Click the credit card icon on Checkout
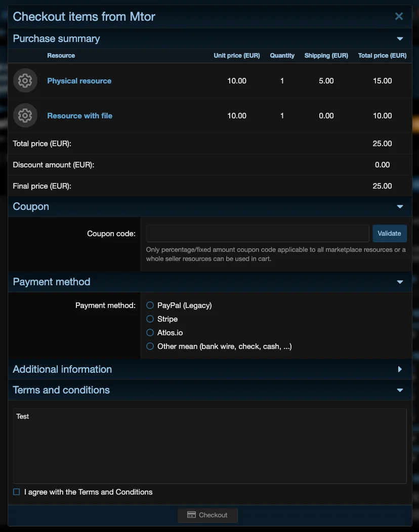The height and width of the screenshot is (532, 419). coord(191,515)
